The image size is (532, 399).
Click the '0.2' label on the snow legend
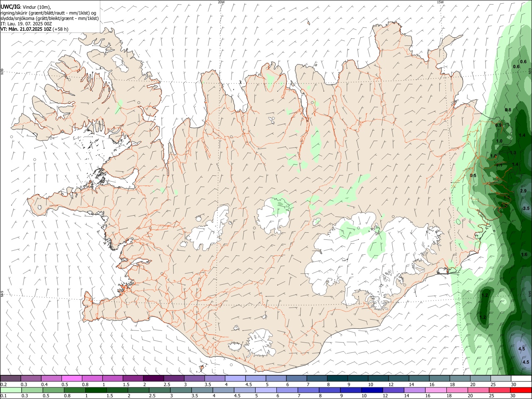tap(4, 384)
